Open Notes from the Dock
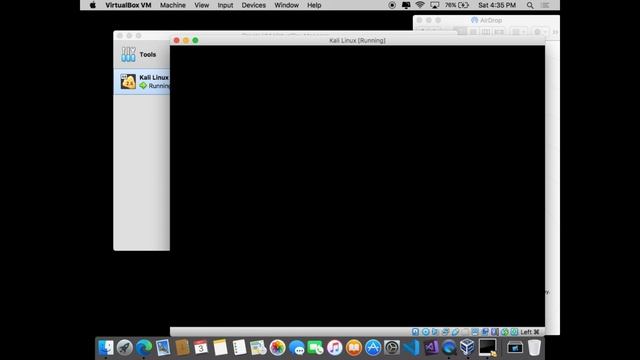Screen dimensions: 640x360 [220, 348]
